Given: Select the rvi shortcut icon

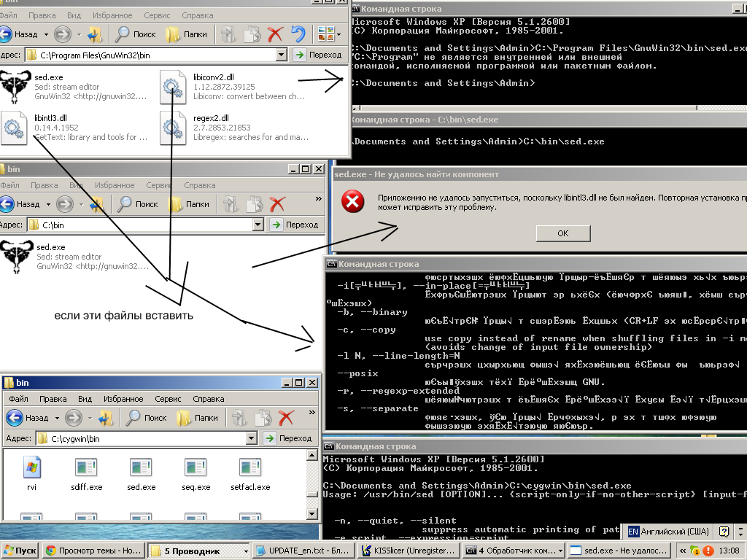Looking at the screenshot, I should [x=31, y=473].
